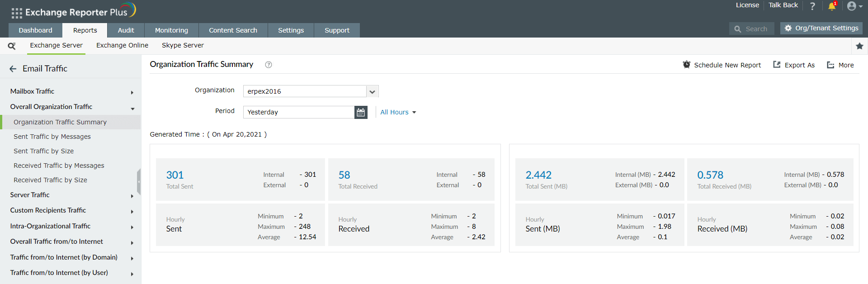Click the Total Received (MB) value 0.578
868x284 pixels.
pos(710,175)
